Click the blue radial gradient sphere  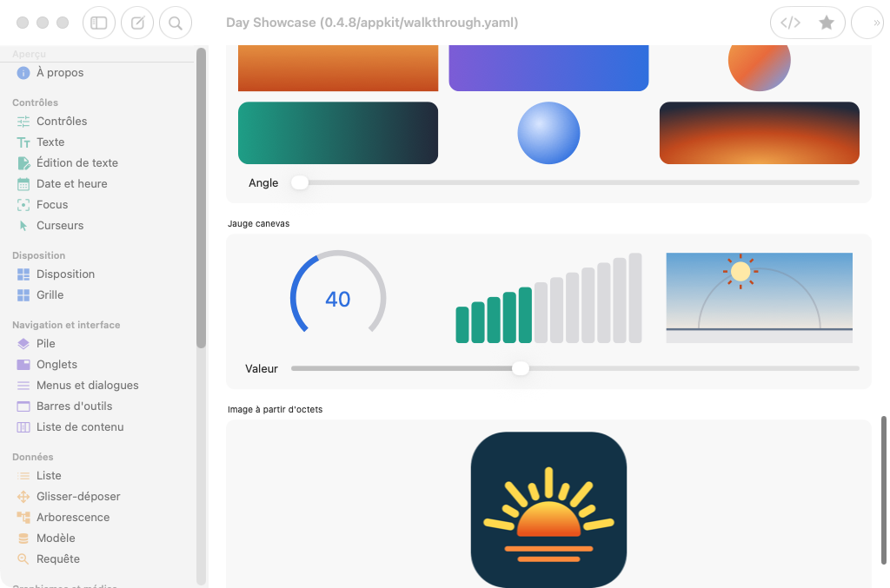click(x=548, y=133)
